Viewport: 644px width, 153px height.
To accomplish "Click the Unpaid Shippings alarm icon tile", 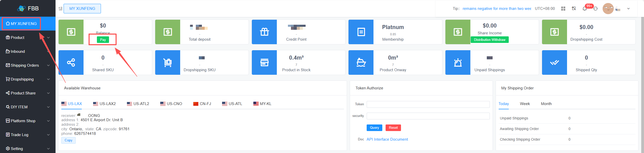I will (x=458, y=62).
